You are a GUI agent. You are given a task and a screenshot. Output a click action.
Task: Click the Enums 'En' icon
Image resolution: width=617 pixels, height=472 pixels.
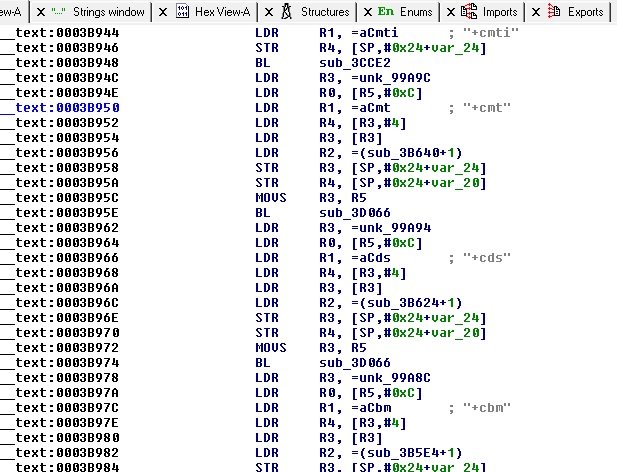pyautogui.click(x=385, y=12)
